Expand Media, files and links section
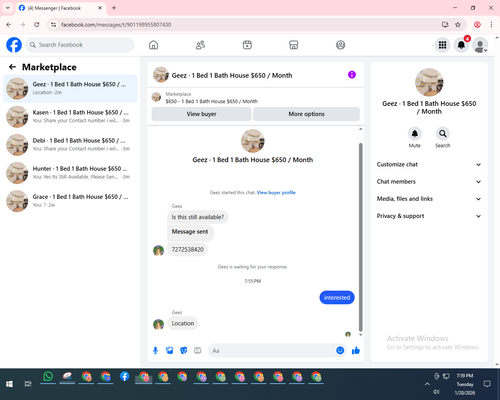 pos(429,199)
